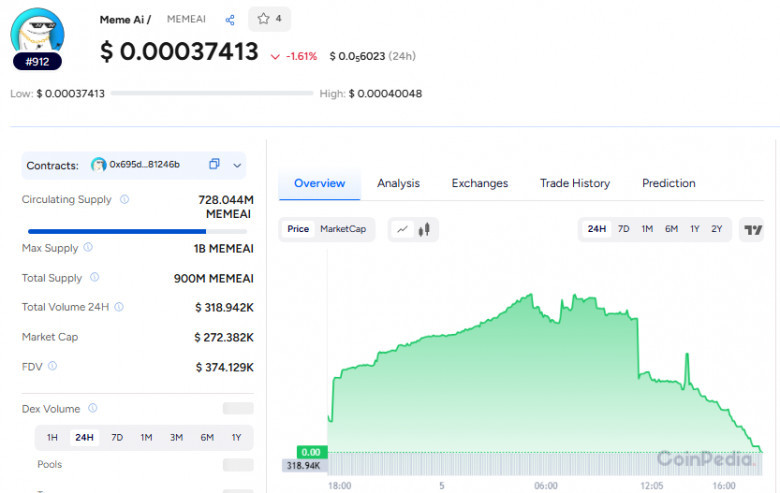Click the $ 374.129K FDV value
Screen dimensions: 780x493
tap(224, 367)
